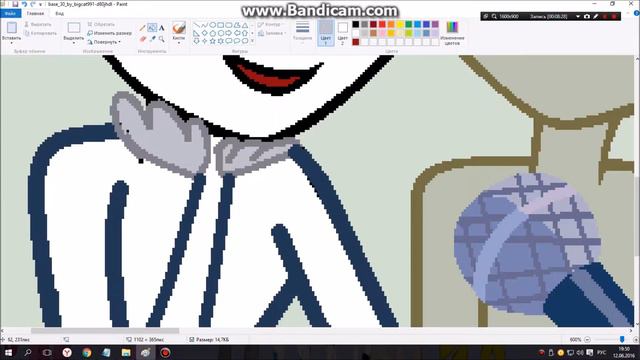
Task: Click Bandicam magnifier search icon
Action: (x=494, y=16)
